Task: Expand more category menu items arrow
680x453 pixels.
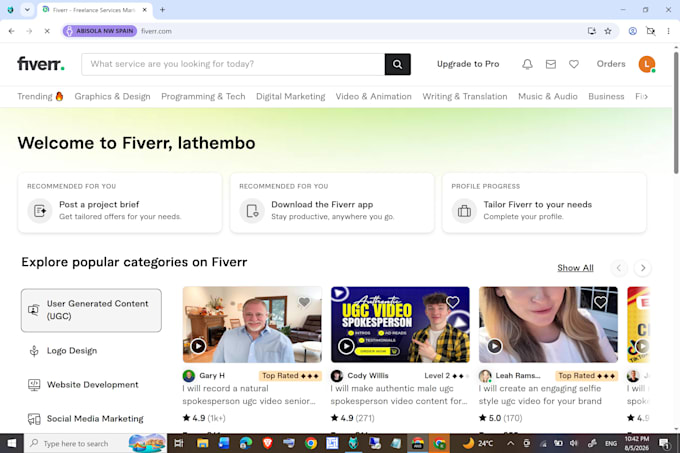Action: pyautogui.click(x=646, y=97)
